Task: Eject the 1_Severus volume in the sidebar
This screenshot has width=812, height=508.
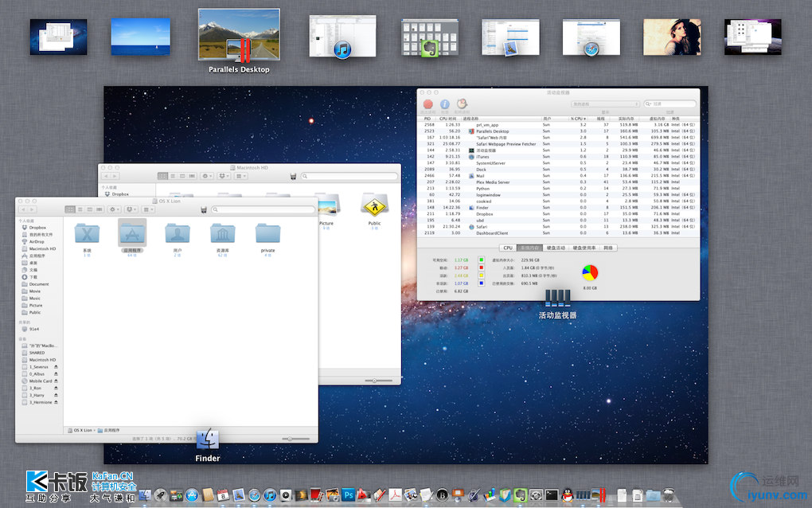Action: 56,366
